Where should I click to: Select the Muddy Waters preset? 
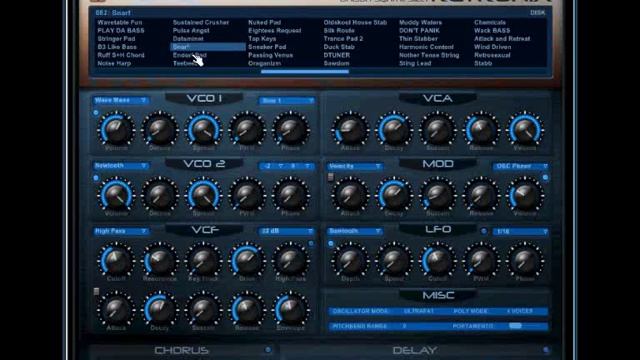tap(420, 22)
